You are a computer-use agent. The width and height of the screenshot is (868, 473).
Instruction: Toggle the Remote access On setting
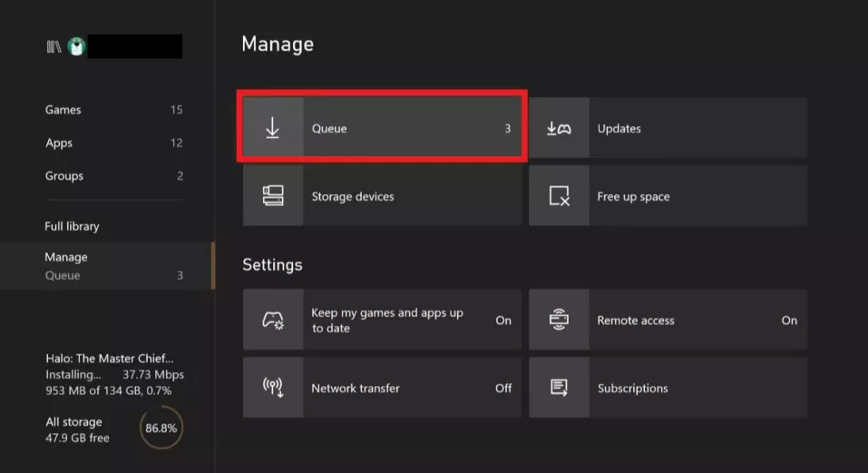tap(668, 320)
